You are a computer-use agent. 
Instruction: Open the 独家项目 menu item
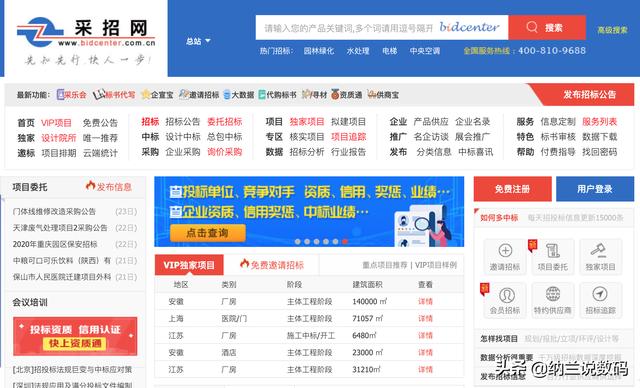tap(307, 122)
